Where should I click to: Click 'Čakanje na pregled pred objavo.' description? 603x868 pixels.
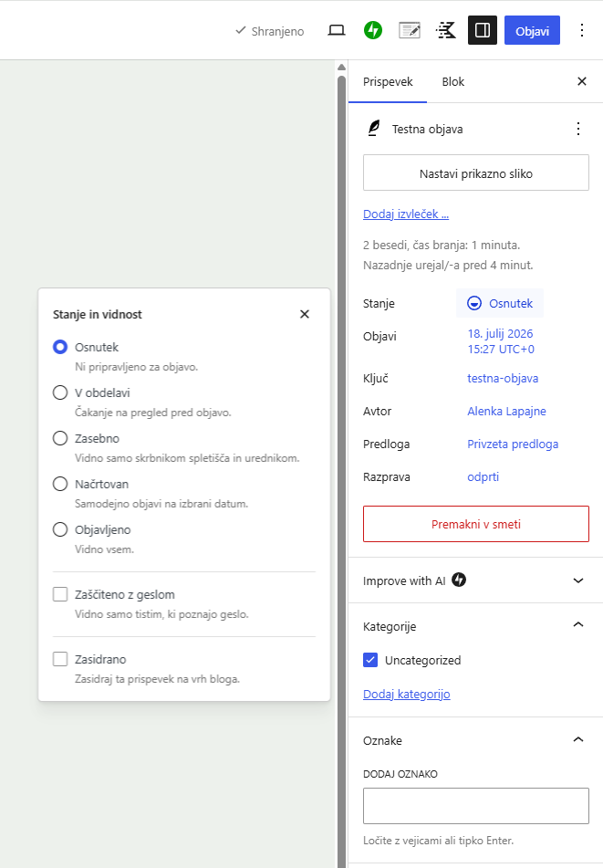tap(152, 413)
